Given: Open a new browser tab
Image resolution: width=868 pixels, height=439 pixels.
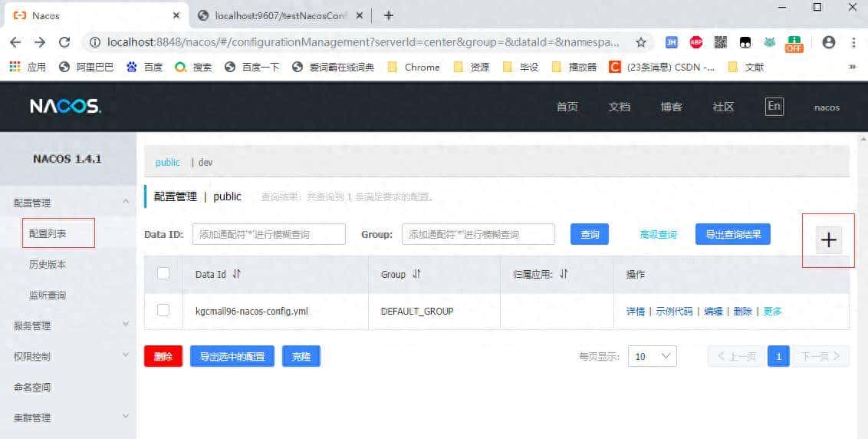Looking at the screenshot, I should click(389, 15).
